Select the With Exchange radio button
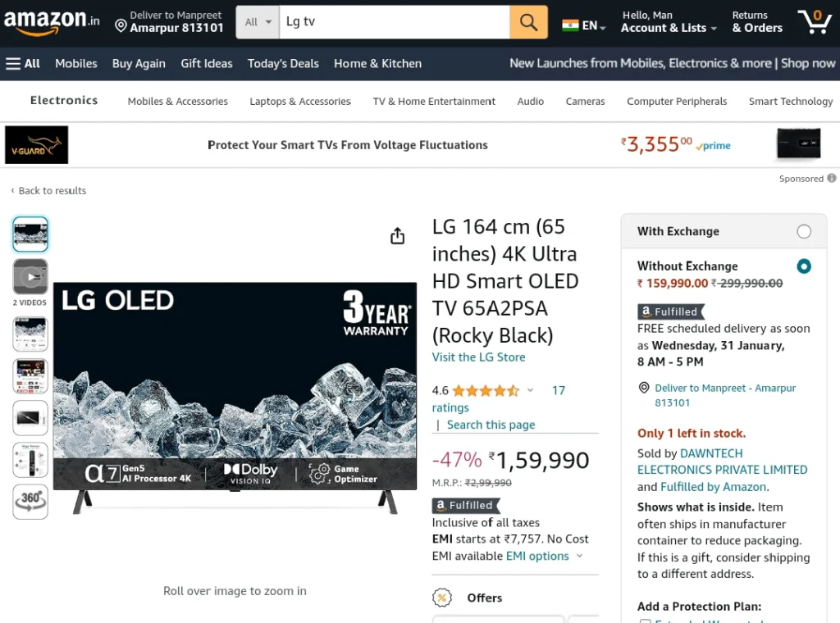This screenshot has width=840, height=623. coord(804,231)
